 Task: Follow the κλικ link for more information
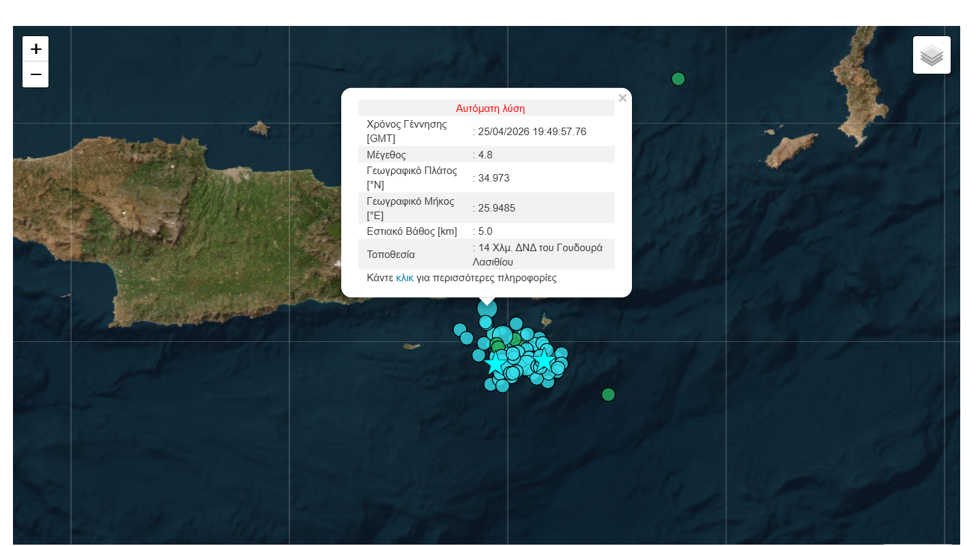click(405, 278)
